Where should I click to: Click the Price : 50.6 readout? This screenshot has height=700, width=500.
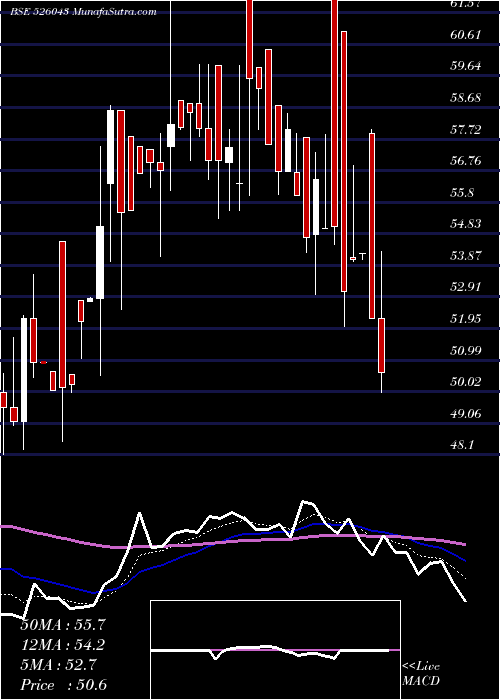coord(63,685)
